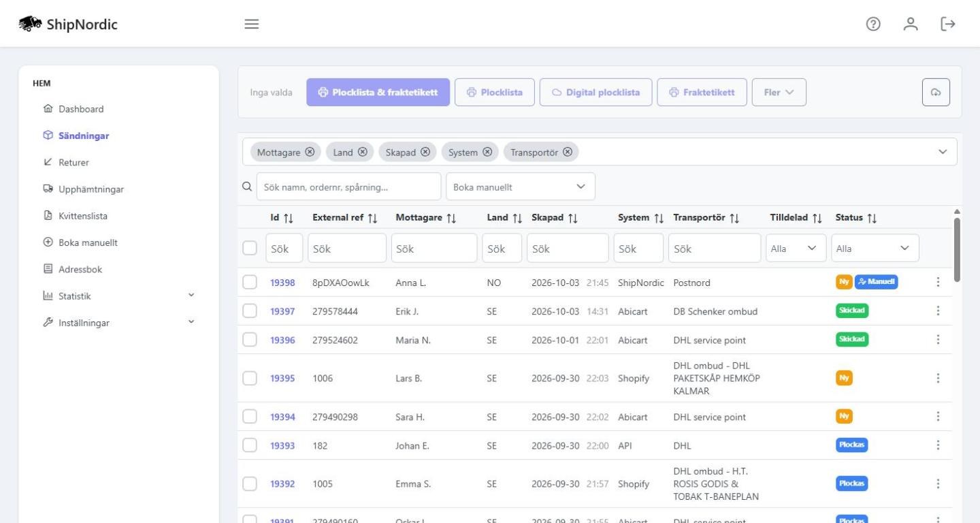Open the help question mark icon
The height and width of the screenshot is (523, 980).
873,24
